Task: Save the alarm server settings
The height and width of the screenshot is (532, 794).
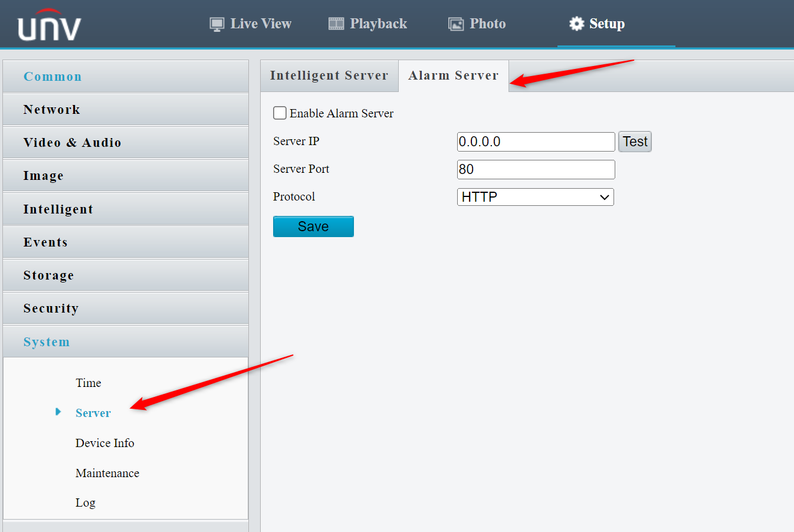Action: (313, 226)
